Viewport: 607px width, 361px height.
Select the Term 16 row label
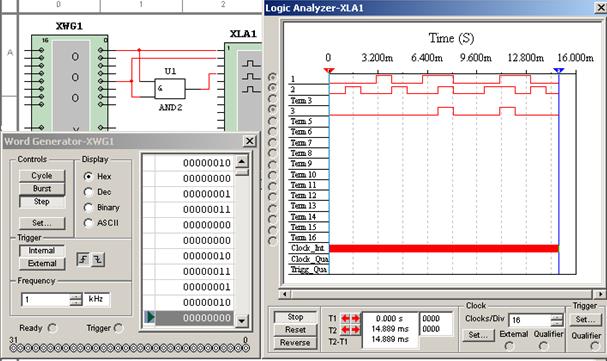304,238
